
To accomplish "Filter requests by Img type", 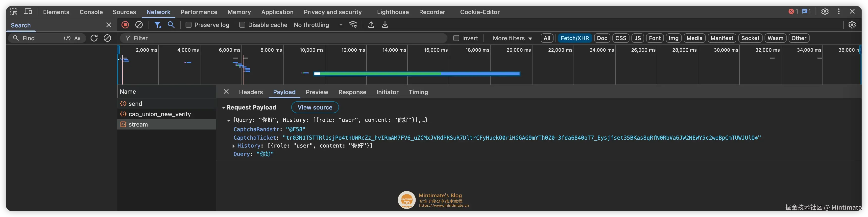I will 673,38.
